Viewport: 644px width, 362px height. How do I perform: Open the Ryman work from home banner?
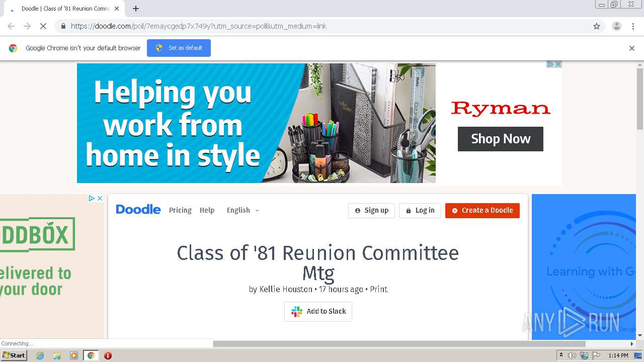pyautogui.click(x=256, y=123)
